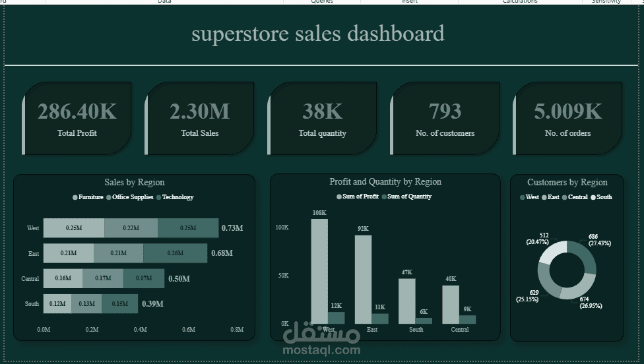Click the 50K y-axis tick label
This screenshot has width=644, height=364.
(x=283, y=276)
